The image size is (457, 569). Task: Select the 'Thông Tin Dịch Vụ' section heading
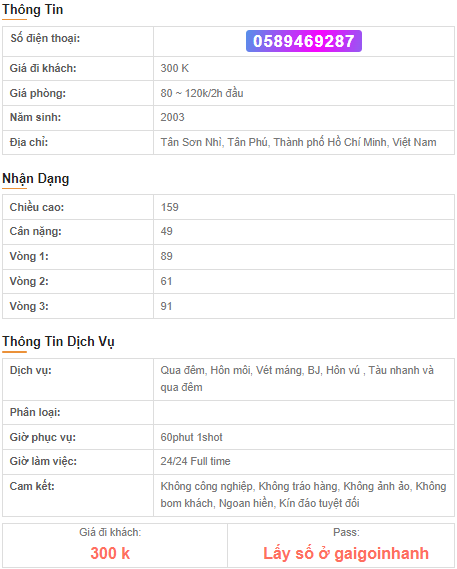coord(58,341)
